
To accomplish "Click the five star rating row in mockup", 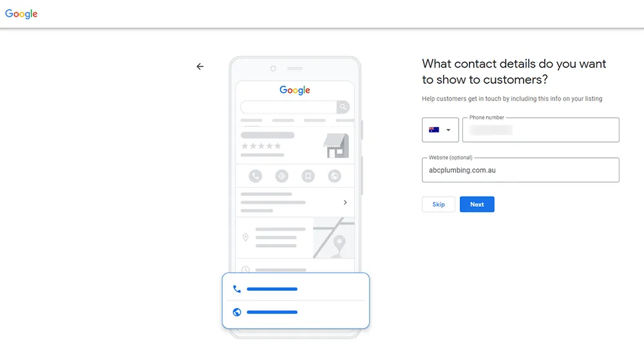I will [x=261, y=146].
